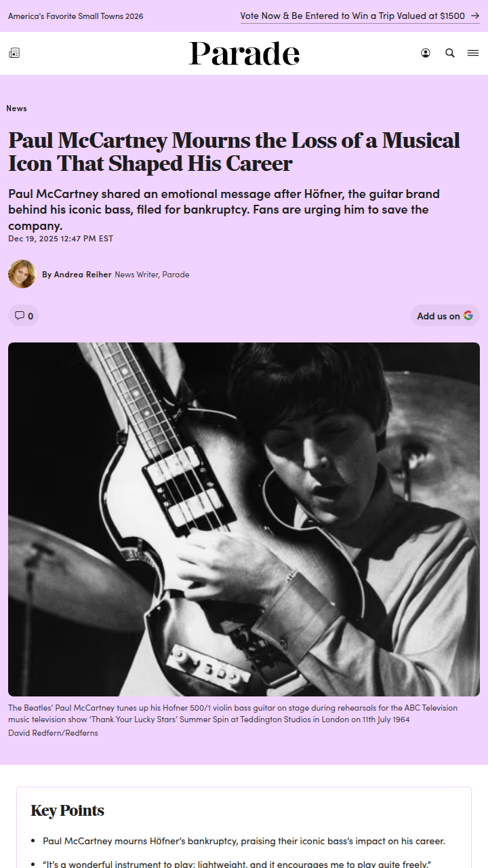Viewport: 488px width, 868px height.
Task: Open the user account icon
Action: (x=426, y=53)
